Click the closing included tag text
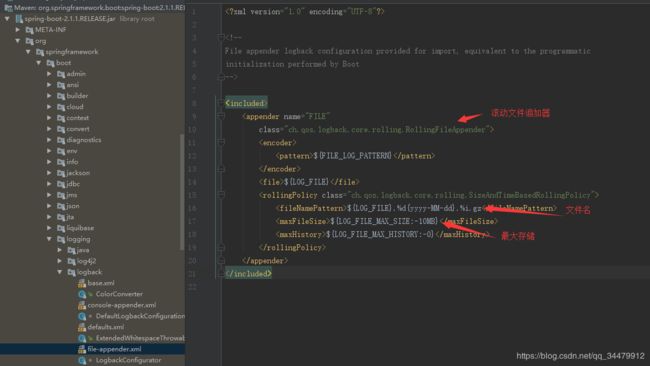The width and height of the screenshot is (650, 366). coord(248,274)
